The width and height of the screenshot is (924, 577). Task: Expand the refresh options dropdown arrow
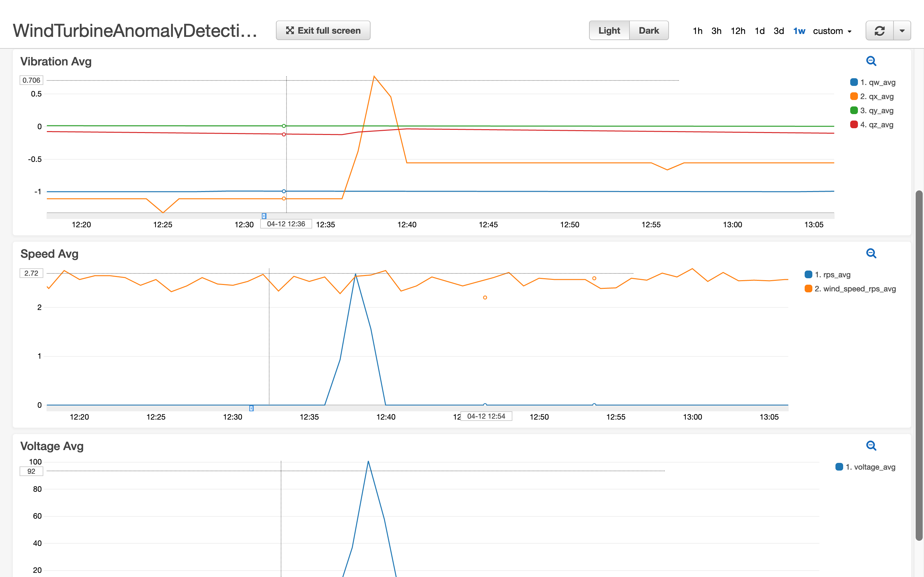tap(902, 30)
